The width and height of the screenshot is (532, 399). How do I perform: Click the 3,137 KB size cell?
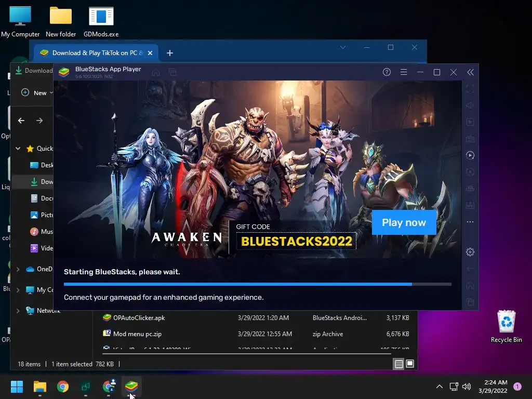397,318
